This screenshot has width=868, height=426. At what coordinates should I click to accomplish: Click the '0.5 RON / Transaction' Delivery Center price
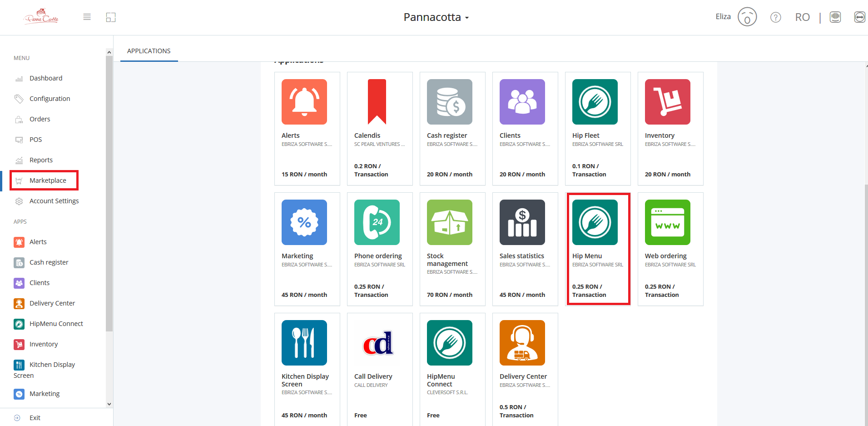(516, 411)
